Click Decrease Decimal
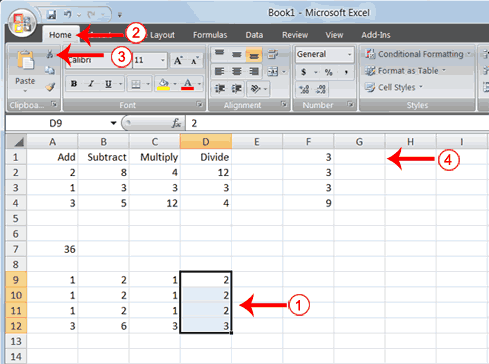 321,89
